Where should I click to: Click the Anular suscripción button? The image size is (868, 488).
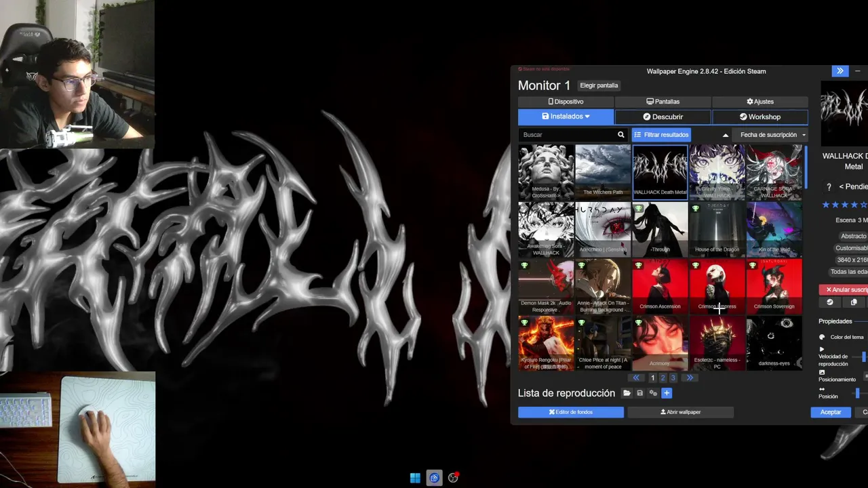coord(843,289)
